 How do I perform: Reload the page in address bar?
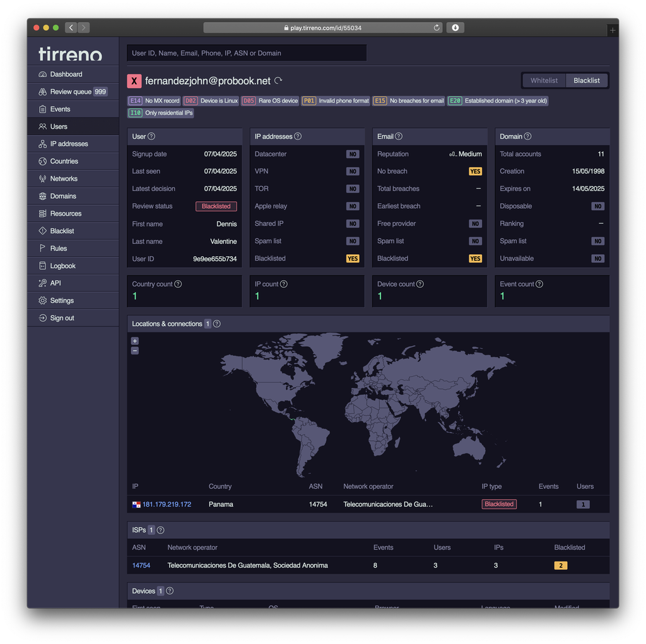(437, 28)
